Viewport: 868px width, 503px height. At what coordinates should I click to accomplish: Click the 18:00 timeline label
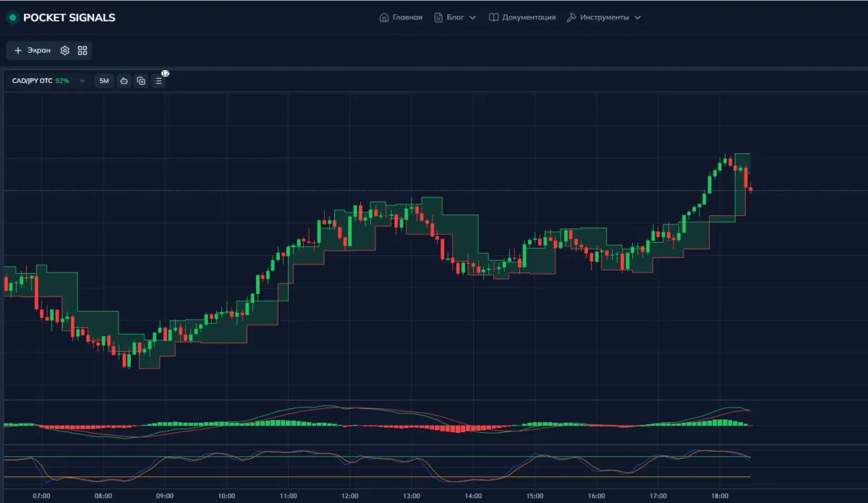point(719,496)
